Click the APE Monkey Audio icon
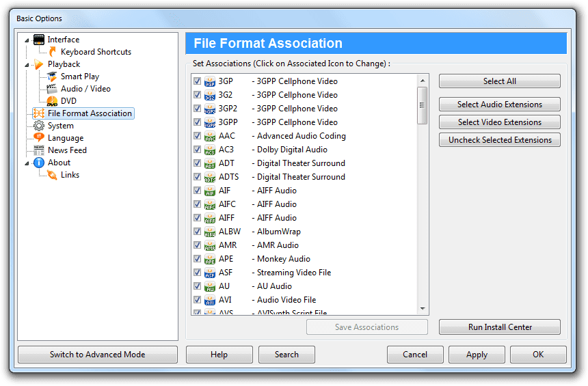Screen dimensions: 588x386 coord(210,260)
